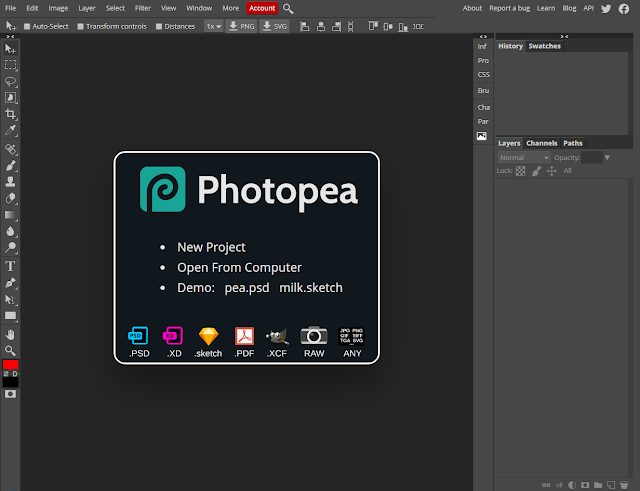Select the Type tool

pos(10,266)
